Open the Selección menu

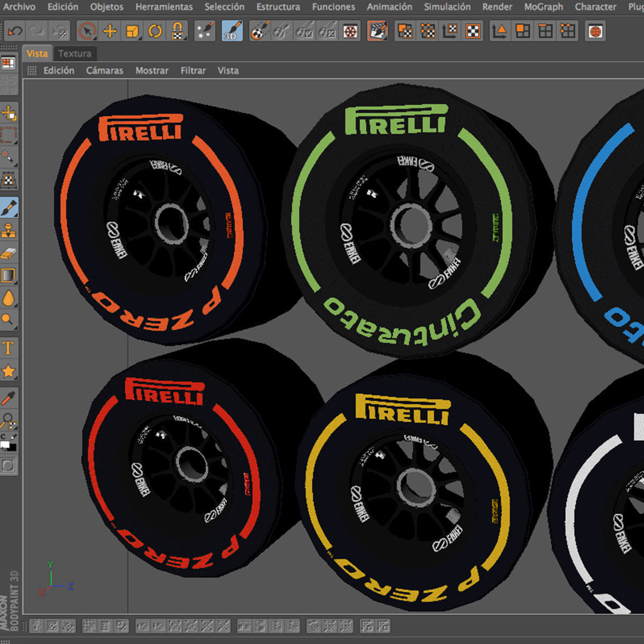point(224,7)
